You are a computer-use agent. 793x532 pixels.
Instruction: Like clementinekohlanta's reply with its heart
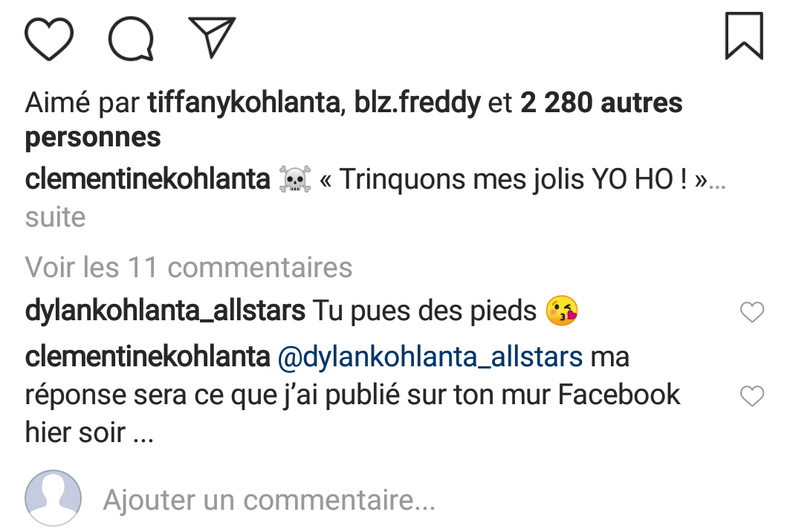752,395
